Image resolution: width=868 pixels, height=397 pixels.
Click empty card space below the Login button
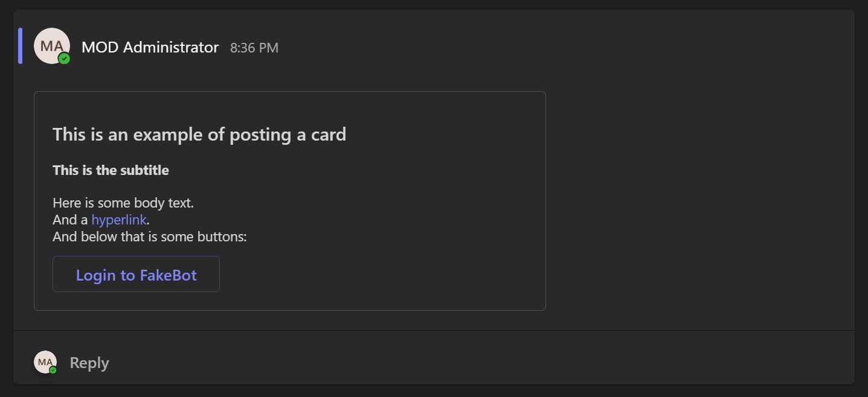pyautogui.click(x=290, y=301)
